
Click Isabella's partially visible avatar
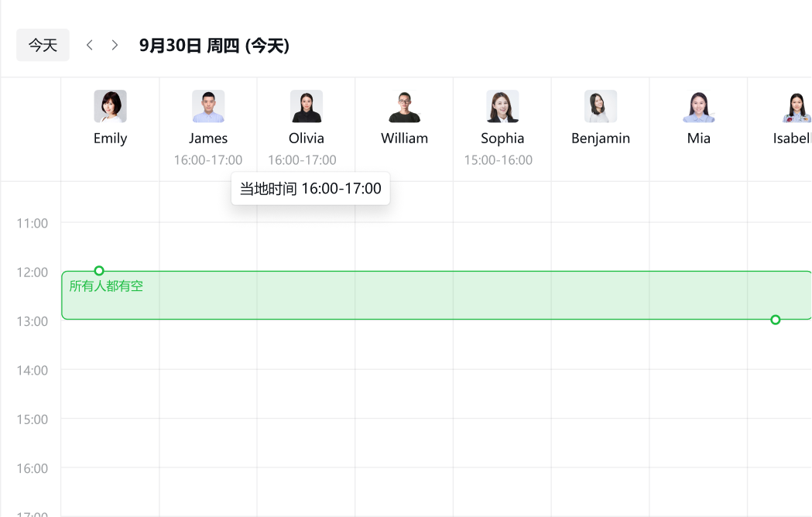pos(796,106)
